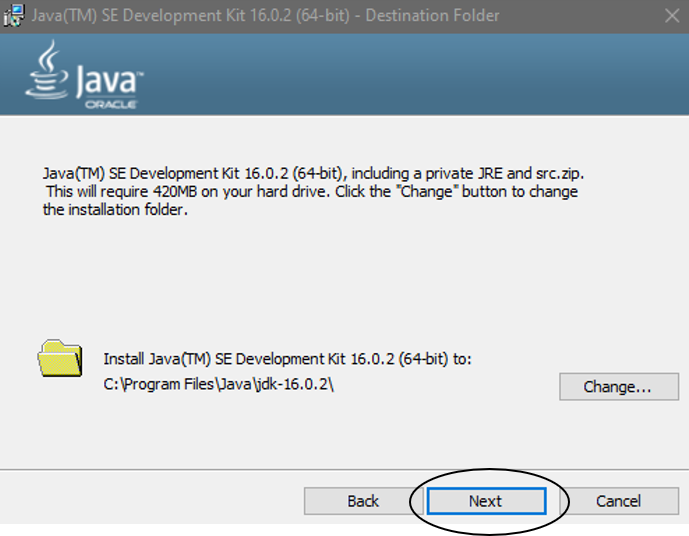Click the "Install Java(TM) SE Development Kit" label

(287, 359)
